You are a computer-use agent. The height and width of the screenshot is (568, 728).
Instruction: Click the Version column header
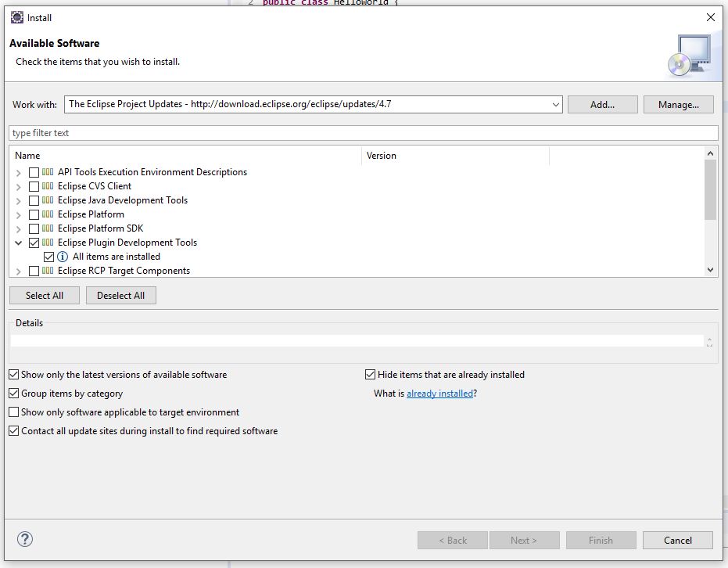click(455, 156)
